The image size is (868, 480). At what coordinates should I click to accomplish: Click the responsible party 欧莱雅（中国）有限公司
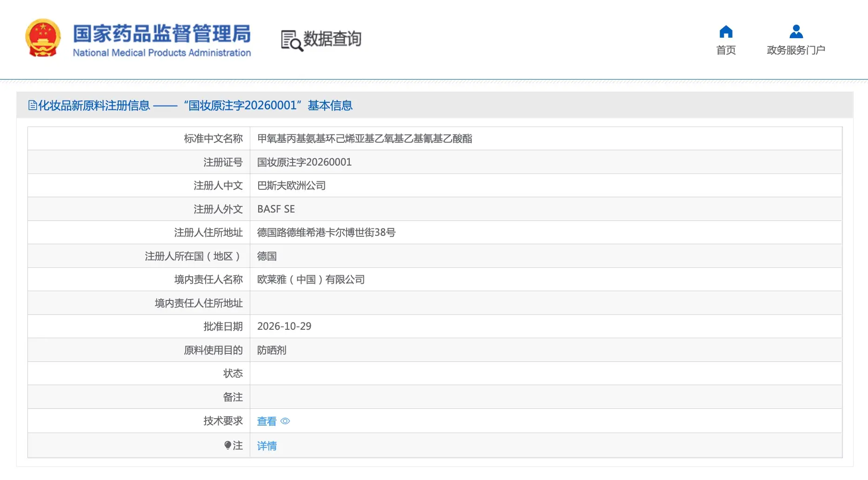[311, 280]
